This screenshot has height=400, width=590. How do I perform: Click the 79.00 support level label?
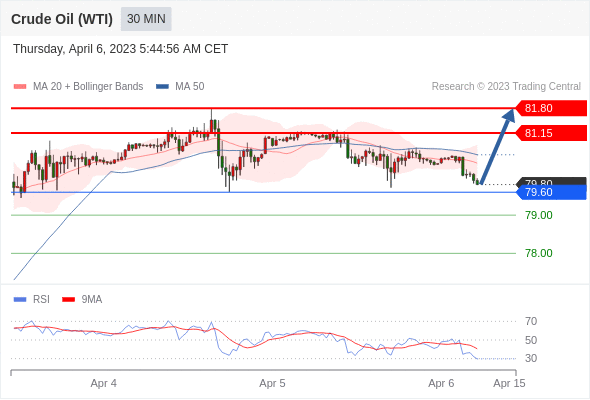pyautogui.click(x=539, y=215)
